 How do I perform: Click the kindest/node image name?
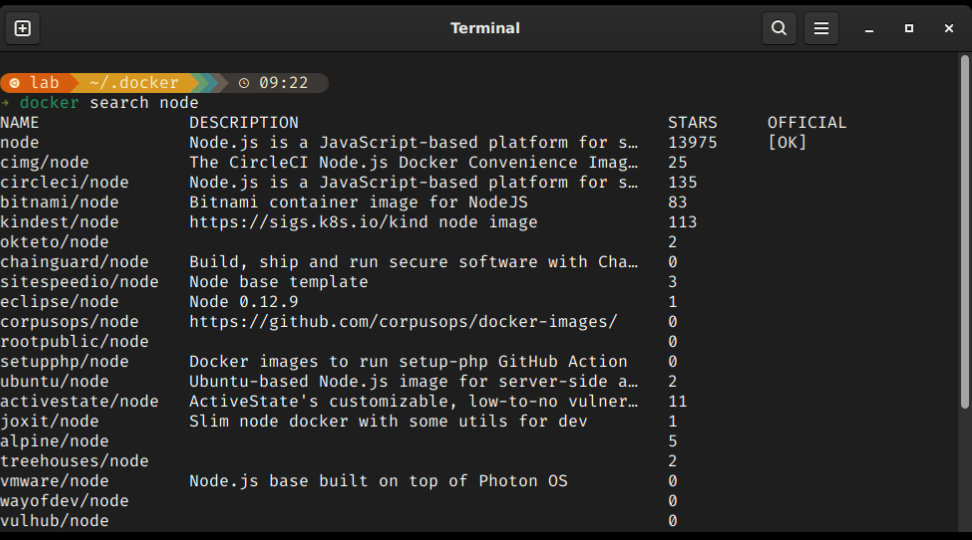click(x=60, y=222)
